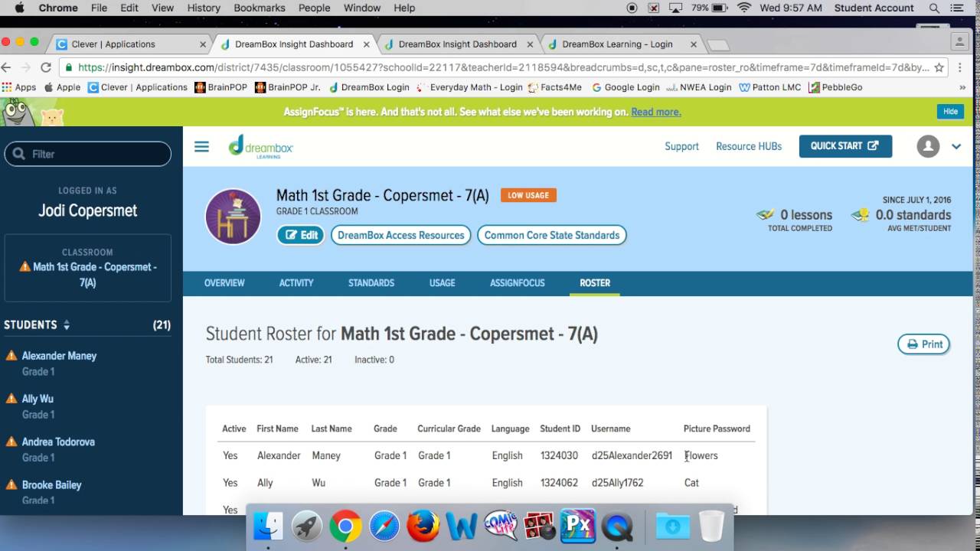This screenshot has width=980, height=551.
Task: Print the student roster
Action: point(924,344)
